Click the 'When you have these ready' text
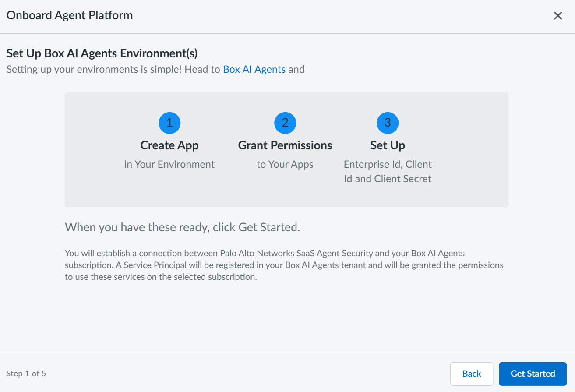The width and height of the screenshot is (575, 392). click(182, 227)
